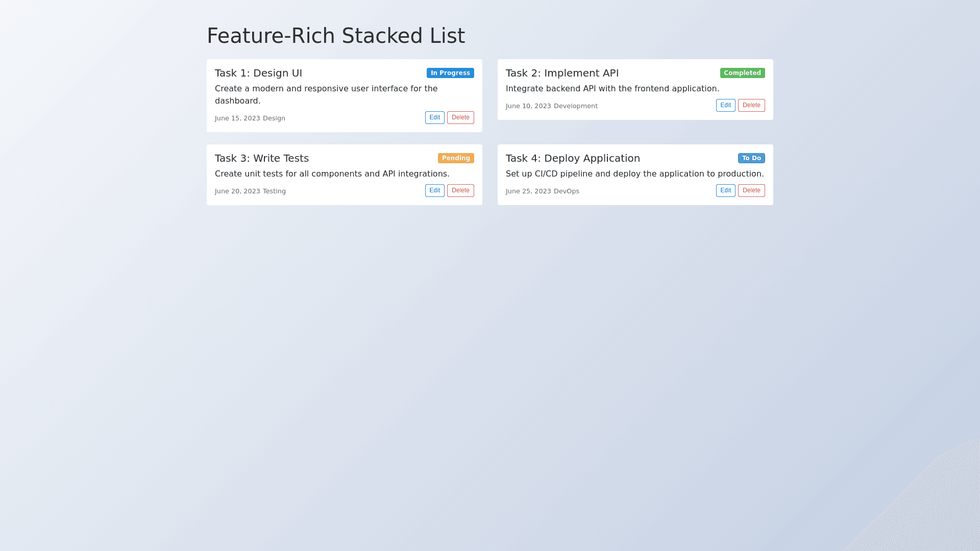Image resolution: width=980 pixels, height=551 pixels.
Task: Click the Completed status badge
Action: coord(742,73)
